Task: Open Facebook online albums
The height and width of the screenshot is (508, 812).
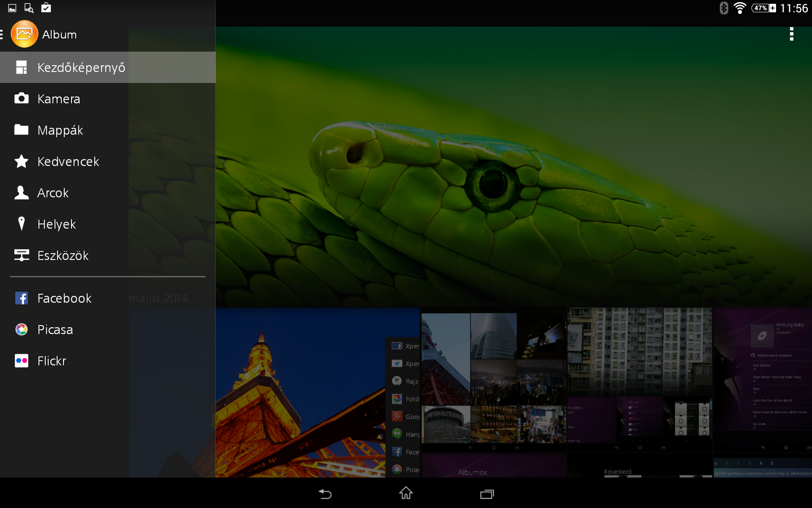Action: pyautogui.click(x=107, y=298)
